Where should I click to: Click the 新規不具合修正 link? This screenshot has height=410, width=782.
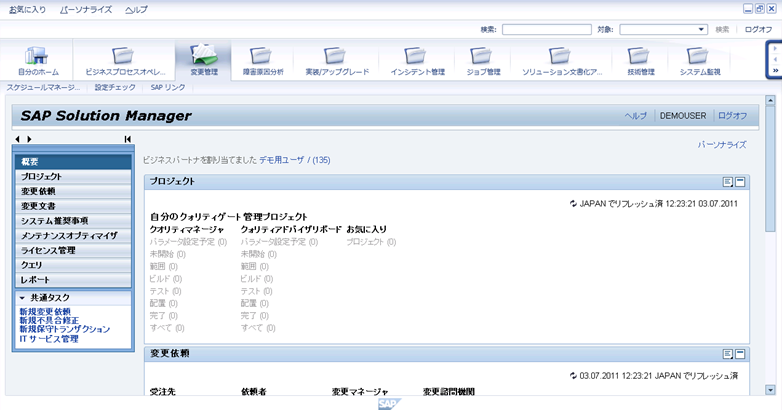click(x=49, y=320)
